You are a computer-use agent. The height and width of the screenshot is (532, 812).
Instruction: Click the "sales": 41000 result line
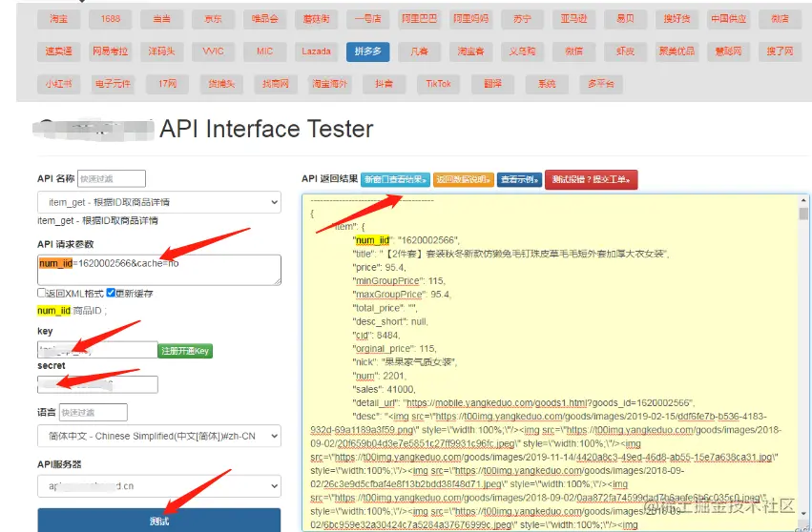tap(385, 389)
